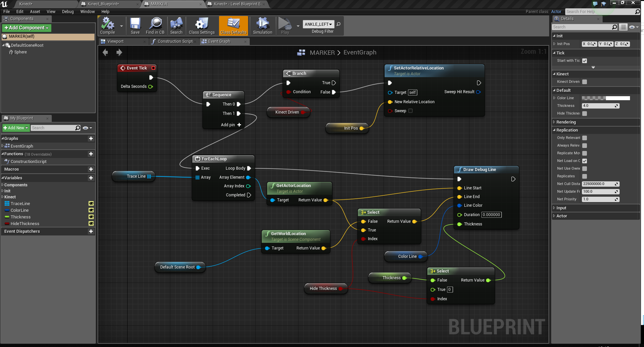Select Class Defaults toolbar button

pyautogui.click(x=233, y=26)
